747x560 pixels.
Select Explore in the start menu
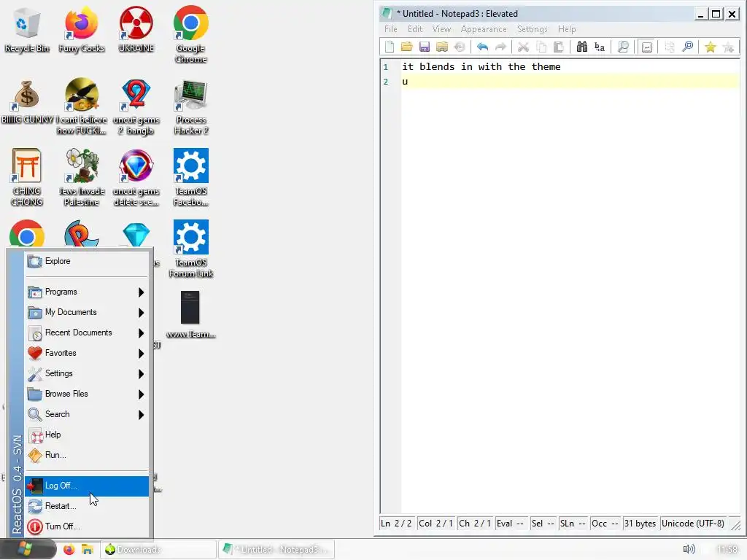point(87,261)
